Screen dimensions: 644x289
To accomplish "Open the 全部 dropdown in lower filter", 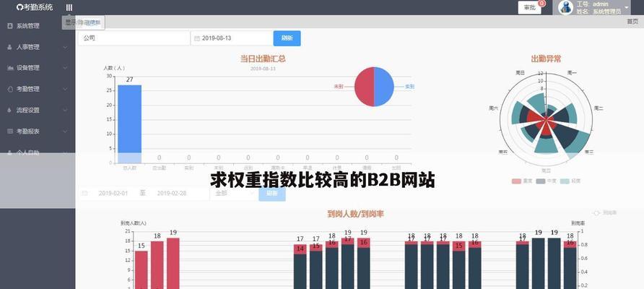I will click(x=233, y=193).
